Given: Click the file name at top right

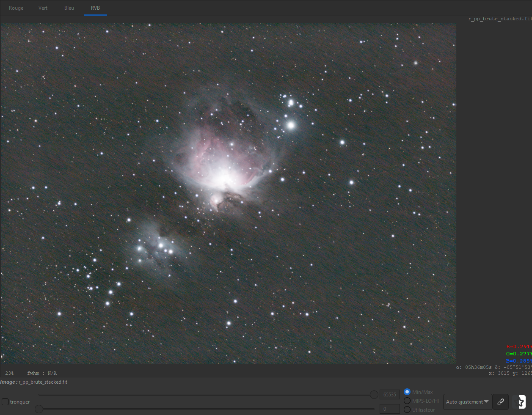Looking at the screenshot, I should click(x=500, y=19).
